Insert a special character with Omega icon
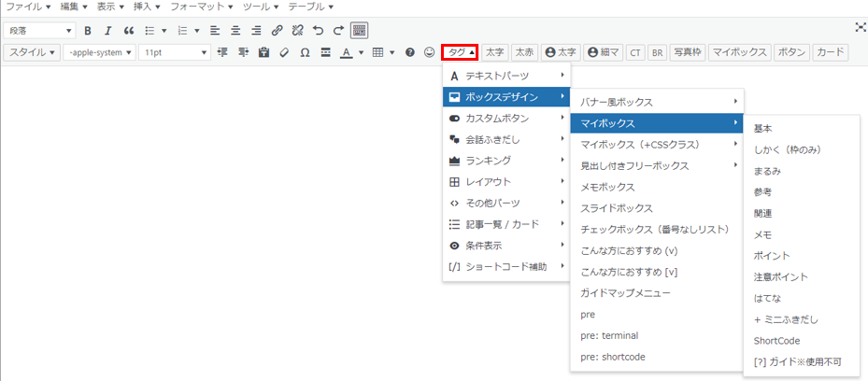The height and width of the screenshot is (381, 868). pyautogui.click(x=305, y=52)
